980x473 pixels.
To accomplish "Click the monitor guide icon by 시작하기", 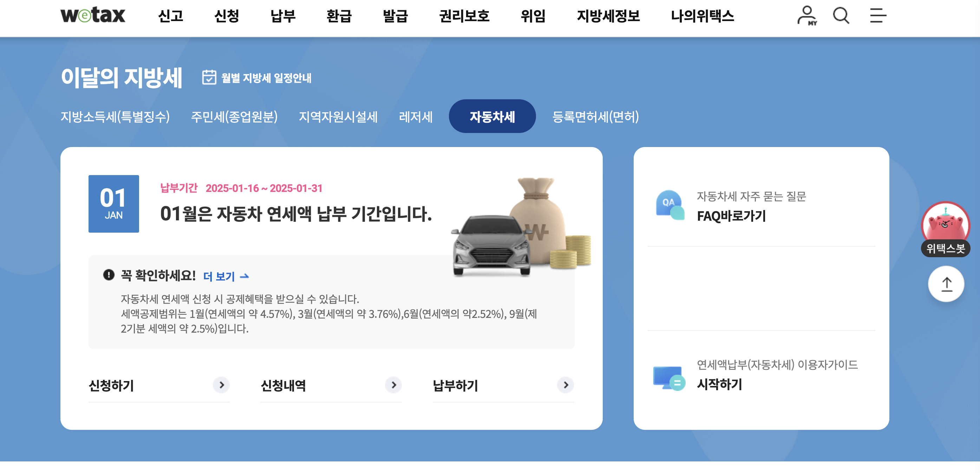I will tap(669, 378).
